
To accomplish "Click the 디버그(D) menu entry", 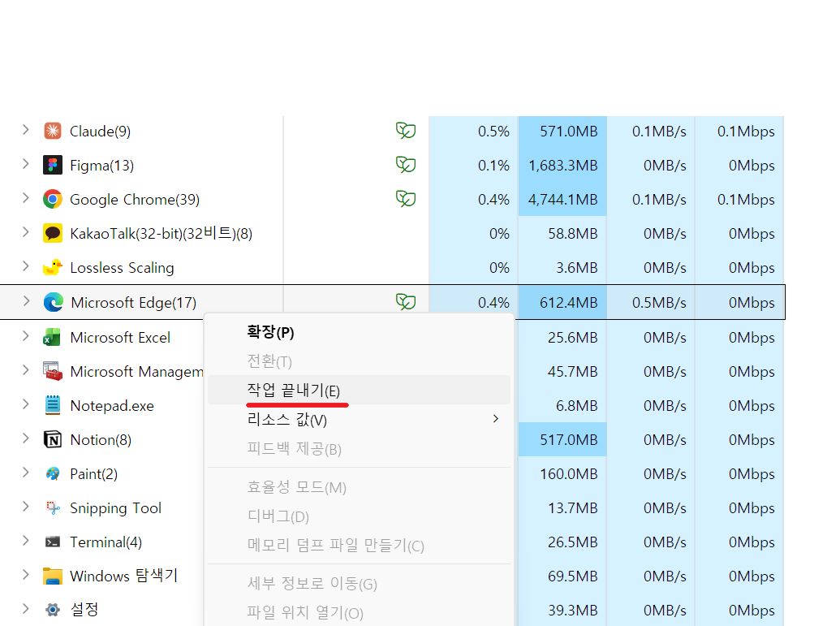I will point(359,516).
